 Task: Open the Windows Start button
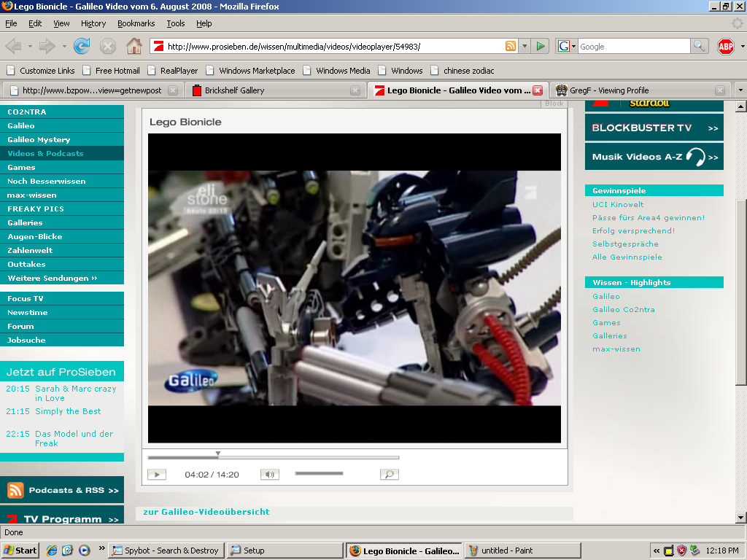[20, 551]
